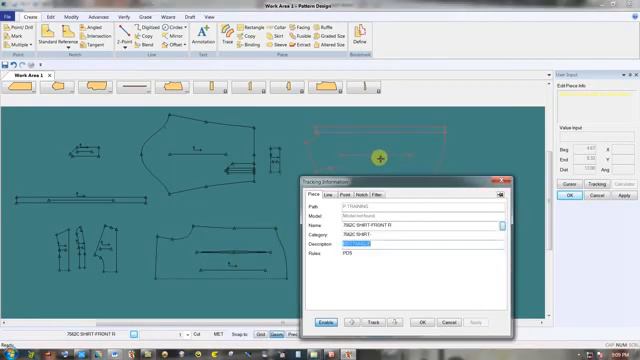Click Enable in Tracking Information dialog
Viewport: 640px width, 360px height.
pos(326,322)
